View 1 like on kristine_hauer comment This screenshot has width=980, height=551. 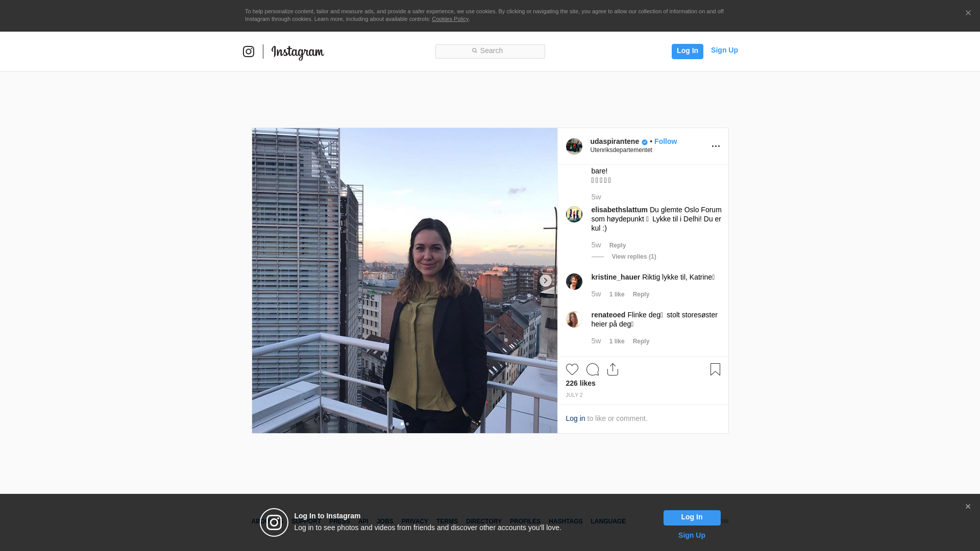617,294
